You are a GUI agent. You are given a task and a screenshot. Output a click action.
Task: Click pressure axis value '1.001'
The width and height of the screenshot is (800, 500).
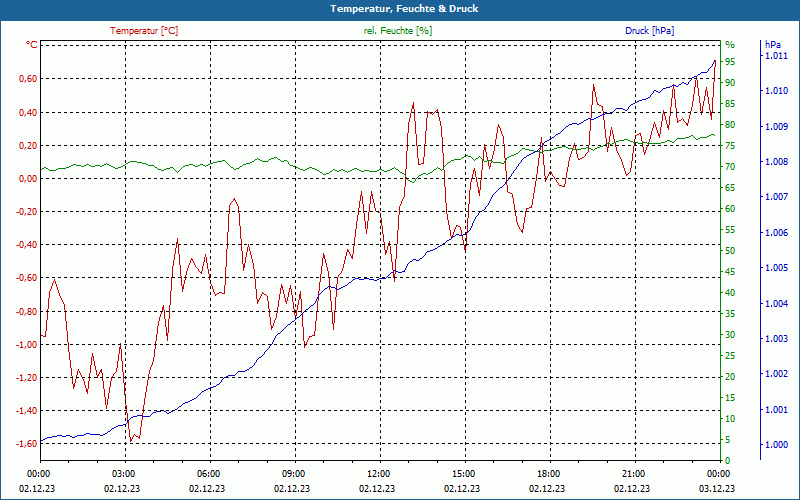pyautogui.click(x=777, y=410)
